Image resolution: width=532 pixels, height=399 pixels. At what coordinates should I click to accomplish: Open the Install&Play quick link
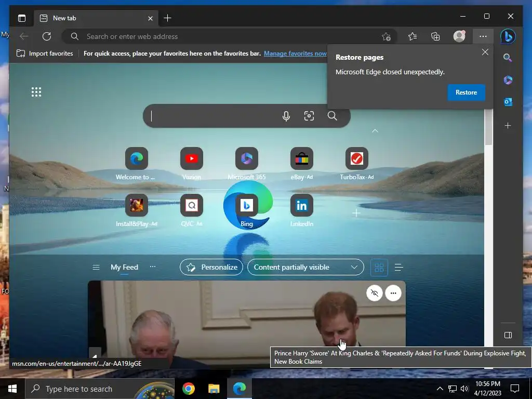(x=137, y=211)
